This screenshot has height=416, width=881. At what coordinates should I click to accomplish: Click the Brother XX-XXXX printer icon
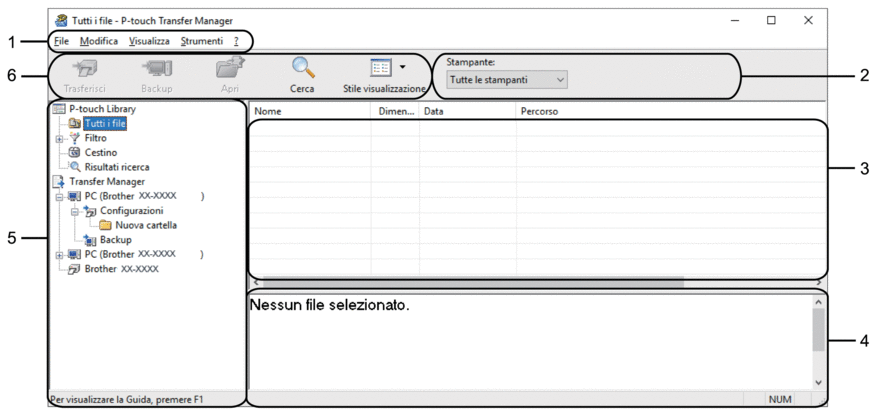click(75, 269)
